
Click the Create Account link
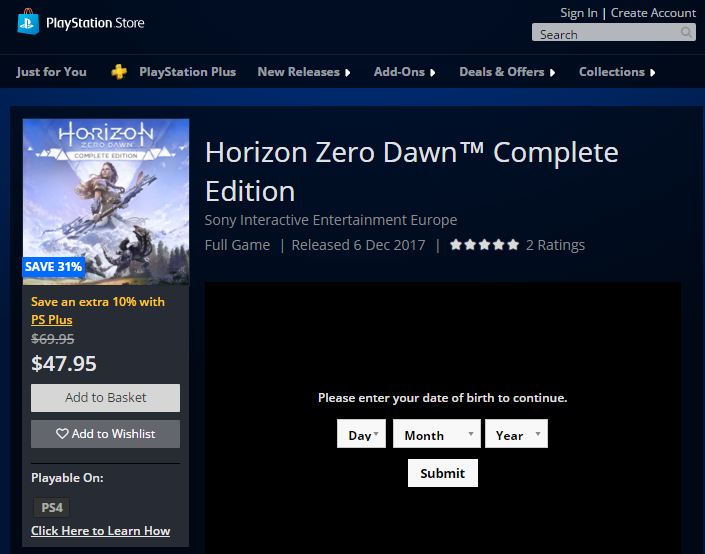click(653, 13)
